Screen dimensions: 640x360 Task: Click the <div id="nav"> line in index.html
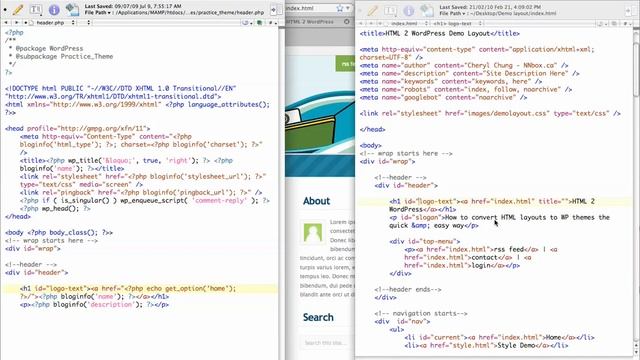pyautogui.click(x=402, y=321)
